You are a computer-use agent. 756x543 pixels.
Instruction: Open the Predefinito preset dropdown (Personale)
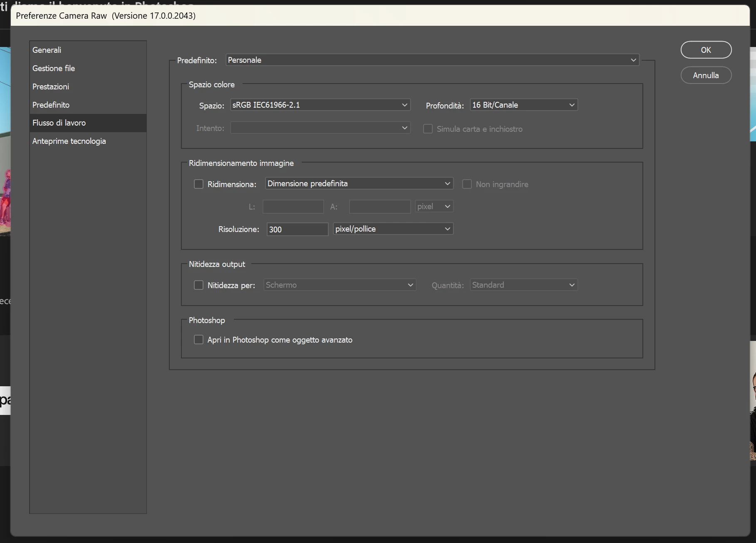tap(432, 60)
